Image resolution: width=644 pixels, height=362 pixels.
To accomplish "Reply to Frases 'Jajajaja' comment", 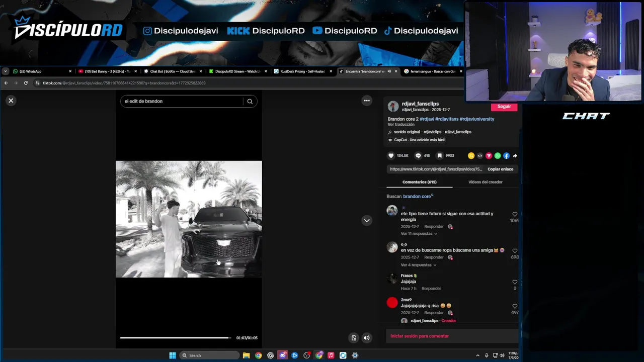I will (x=431, y=289).
